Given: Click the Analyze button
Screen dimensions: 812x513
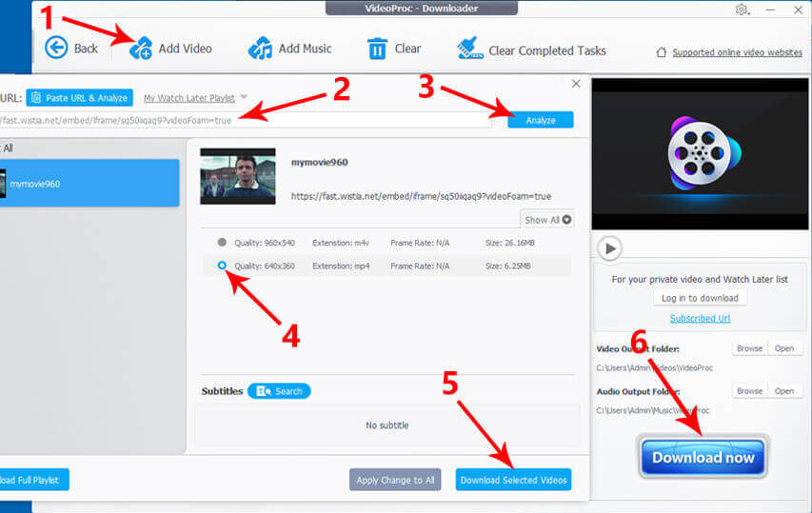Looking at the screenshot, I should [x=540, y=120].
